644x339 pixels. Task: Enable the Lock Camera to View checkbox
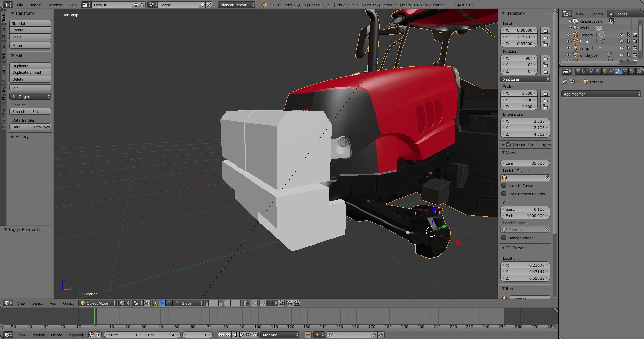coord(504,194)
